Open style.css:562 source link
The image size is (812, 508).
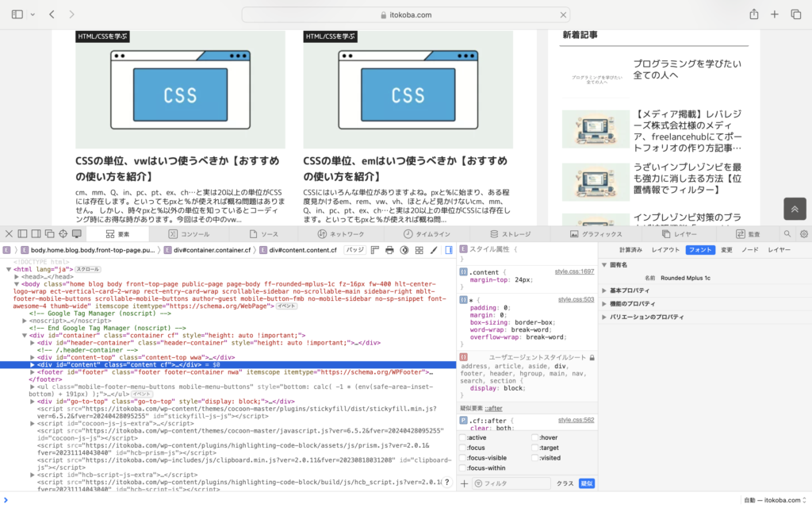point(576,421)
